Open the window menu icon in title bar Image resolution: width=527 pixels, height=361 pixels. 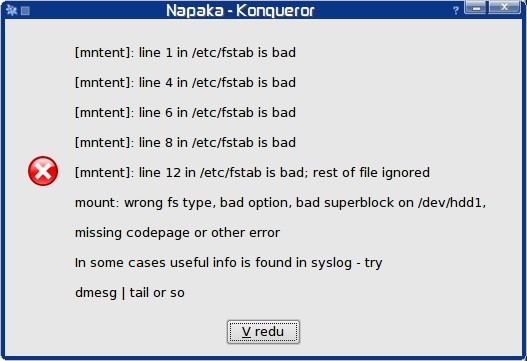(x=11, y=10)
